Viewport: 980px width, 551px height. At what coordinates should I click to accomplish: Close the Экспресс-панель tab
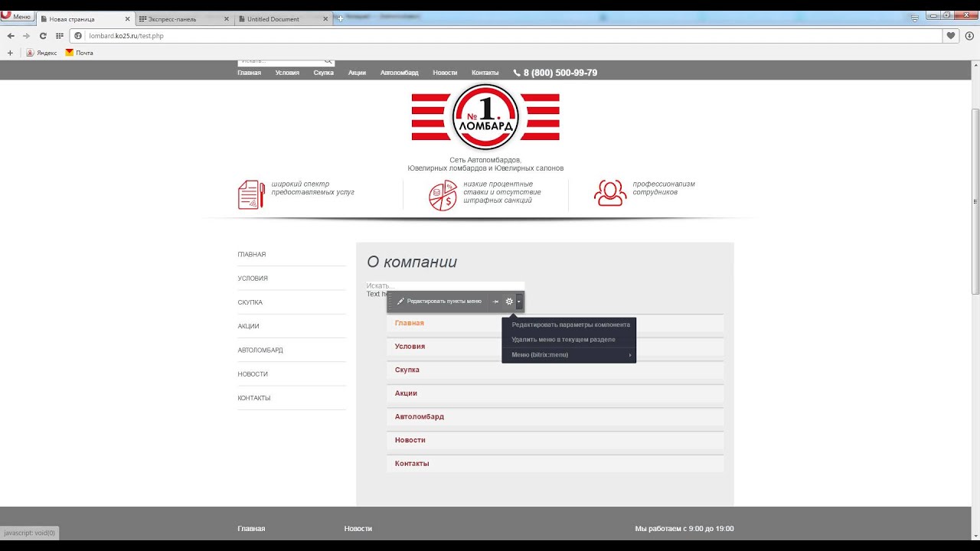tap(226, 19)
